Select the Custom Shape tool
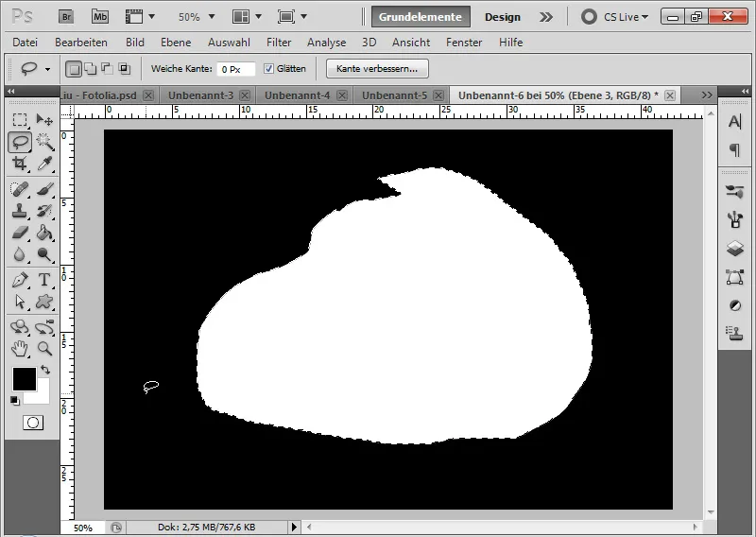Viewport: 756px width, 537px height. coord(44,302)
